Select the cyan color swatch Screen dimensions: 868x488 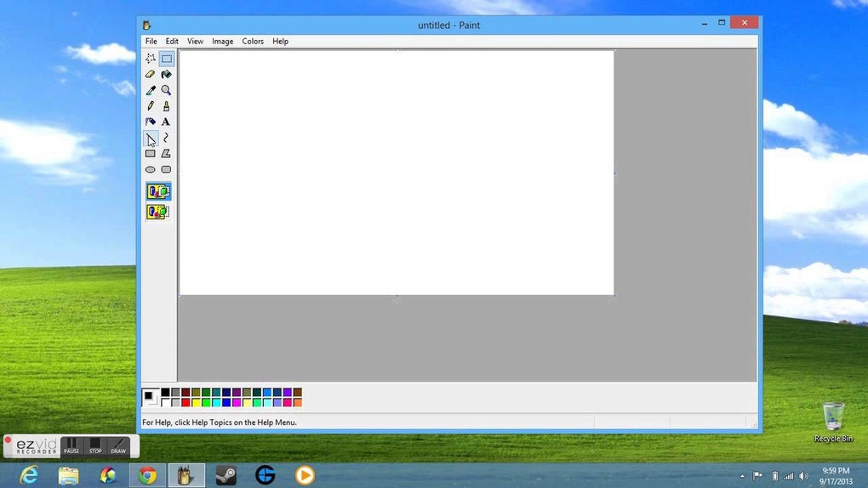coord(216,403)
